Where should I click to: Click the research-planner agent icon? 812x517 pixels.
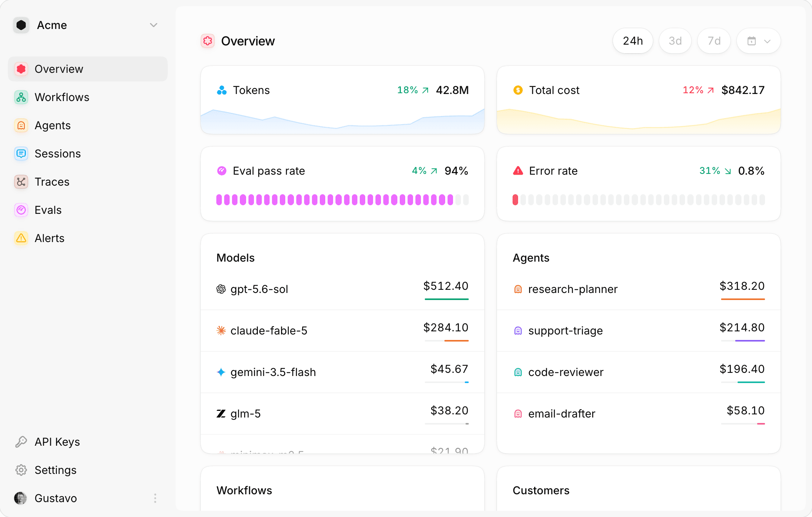click(518, 289)
